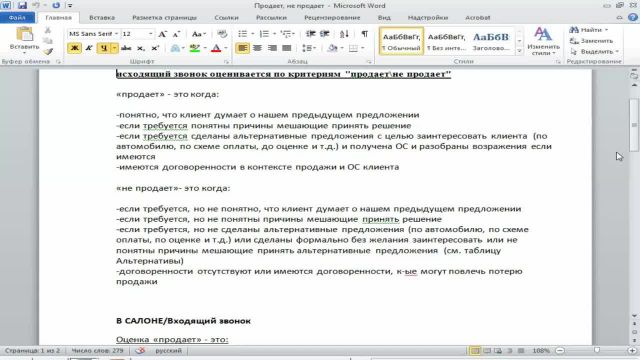
Task: Click the text highlight color icon
Action: (x=195, y=48)
